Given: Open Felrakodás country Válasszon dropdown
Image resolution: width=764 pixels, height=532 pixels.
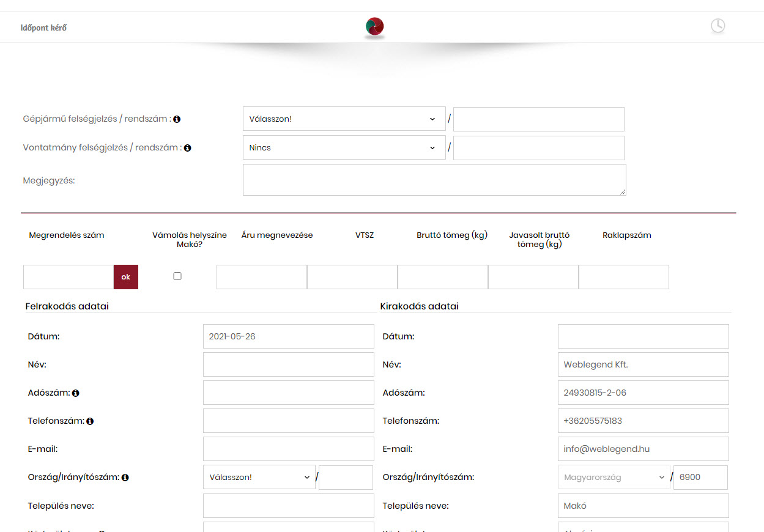Looking at the screenshot, I should 259,478.
